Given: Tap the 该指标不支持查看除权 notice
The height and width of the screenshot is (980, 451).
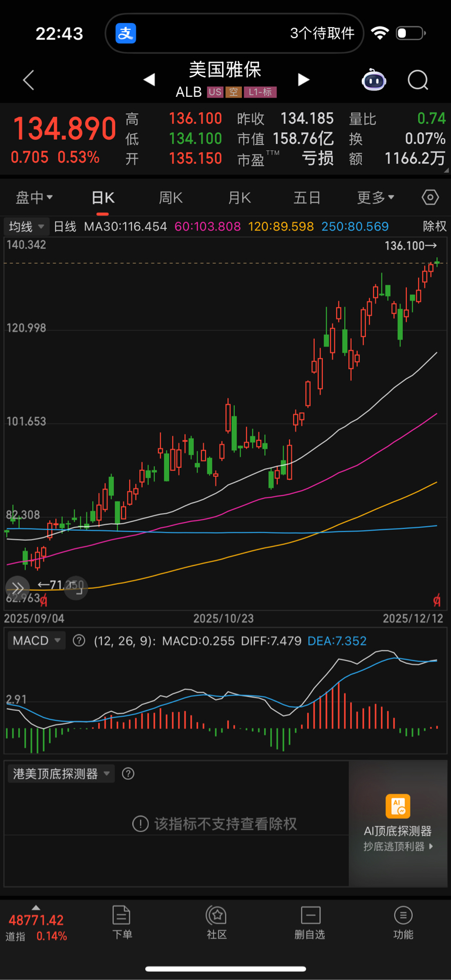Looking at the screenshot, I should pyautogui.click(x=215, y=824).
